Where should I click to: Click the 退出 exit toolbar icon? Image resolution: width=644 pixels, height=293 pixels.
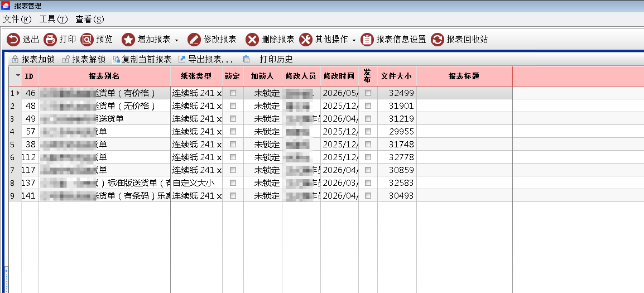point(13,40)
